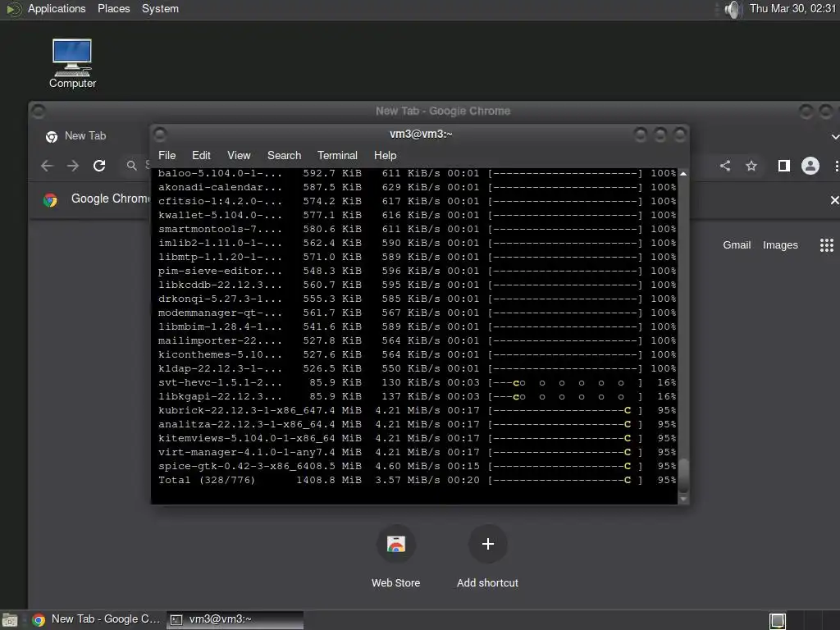Click the virt-manager-4.1.0-1 package line
The image size is (840, 630).
[x=418, y=452]
